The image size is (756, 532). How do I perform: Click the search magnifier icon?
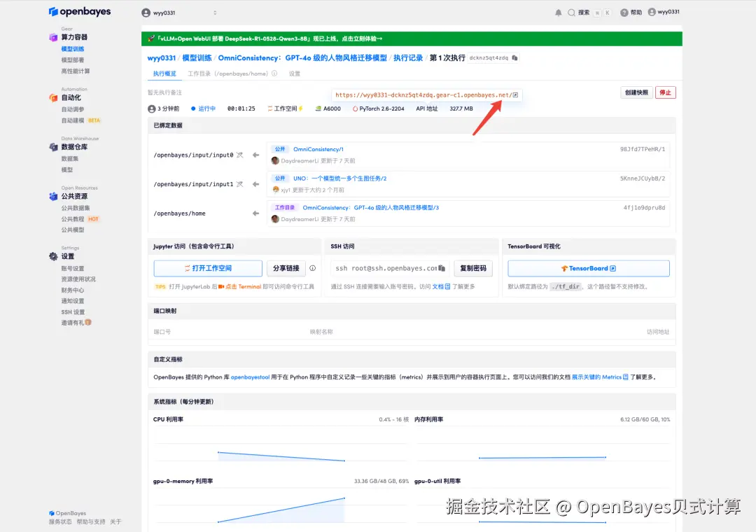pyautogui.click(x=571, y=13)
